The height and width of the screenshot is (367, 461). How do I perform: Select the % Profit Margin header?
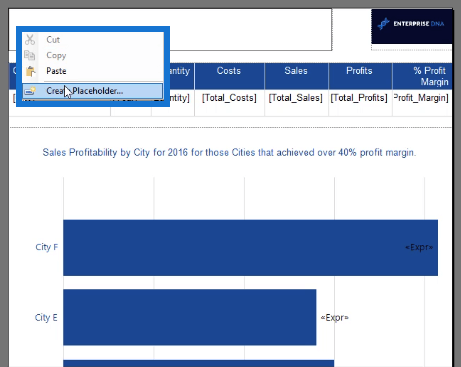click(422, 76)
